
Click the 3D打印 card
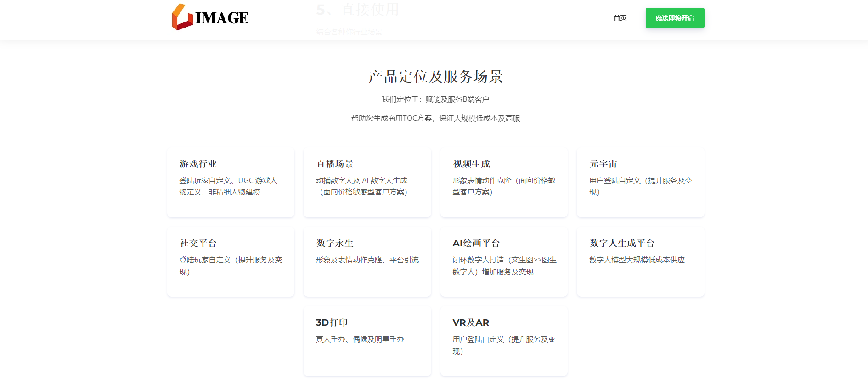click(367, 341)
